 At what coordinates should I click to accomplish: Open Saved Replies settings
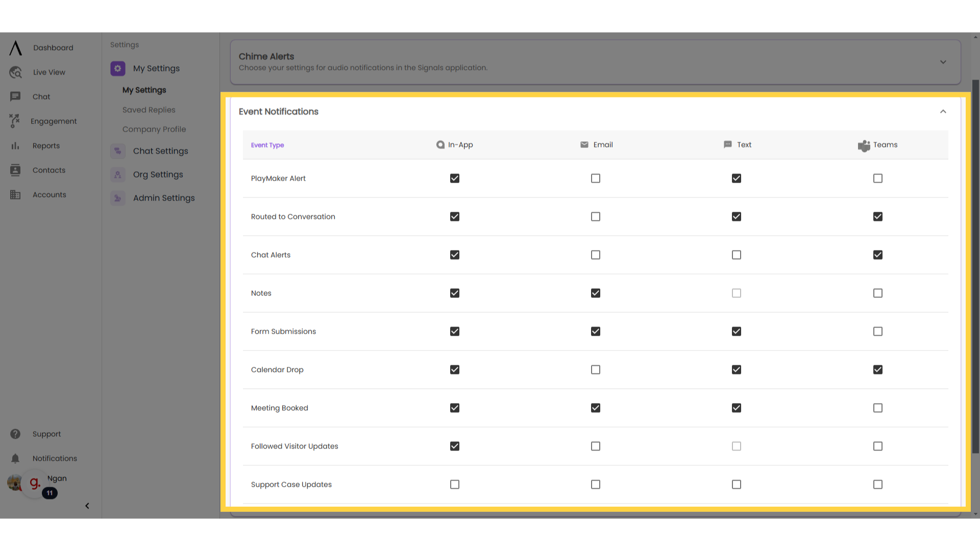149,110
